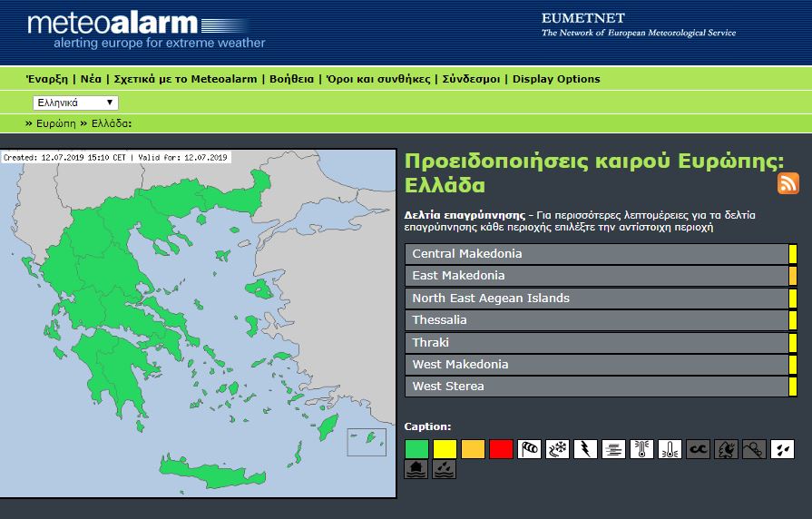Open the Νέα menu item
The height and width of the screenshot is (519, 812).
point(91,79)
